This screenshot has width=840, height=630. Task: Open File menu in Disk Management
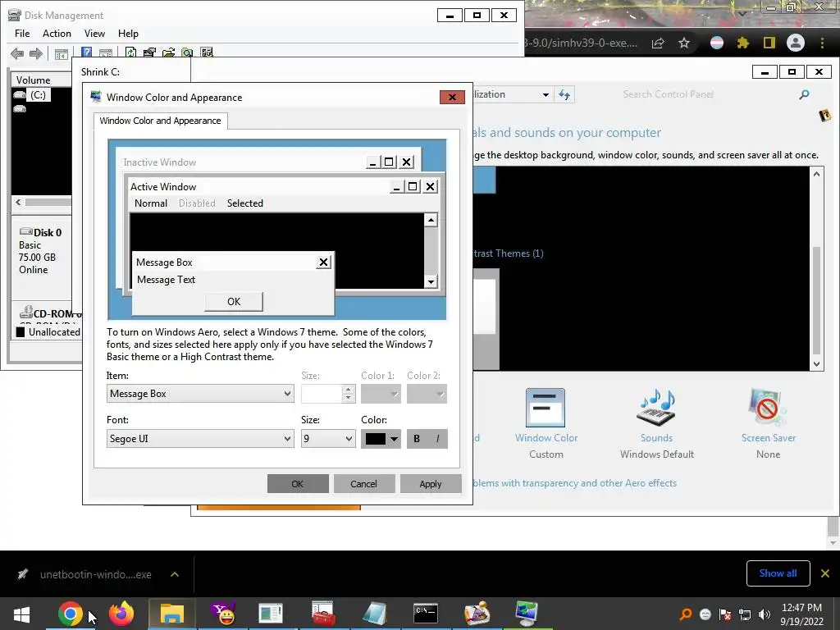(x=22, y=33)
